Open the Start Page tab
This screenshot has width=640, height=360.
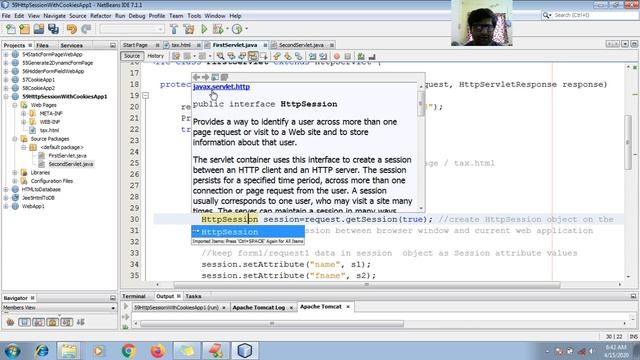click(x=135, y=45)
